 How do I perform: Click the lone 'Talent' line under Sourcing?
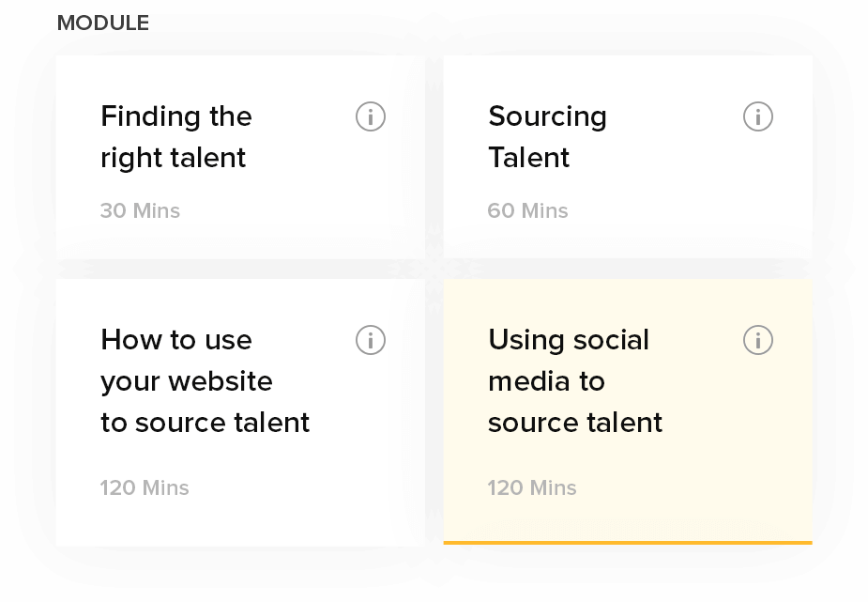(x=528, y=158)
